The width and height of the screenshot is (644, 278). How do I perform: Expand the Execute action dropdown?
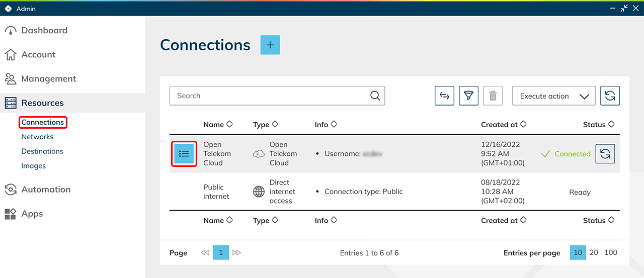click(553, 96)
